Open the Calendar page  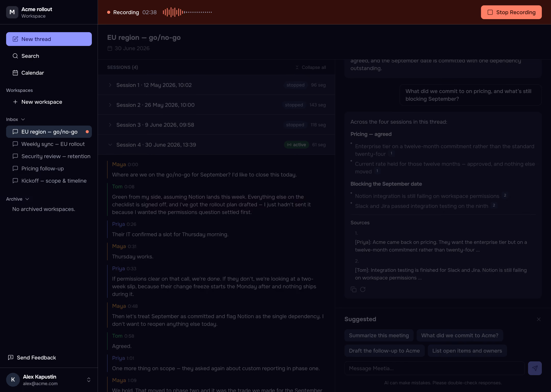[x=49, y=73]
